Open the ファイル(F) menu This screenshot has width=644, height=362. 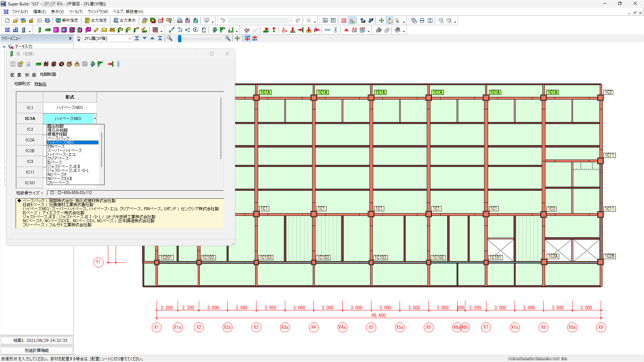pos(20,12)
